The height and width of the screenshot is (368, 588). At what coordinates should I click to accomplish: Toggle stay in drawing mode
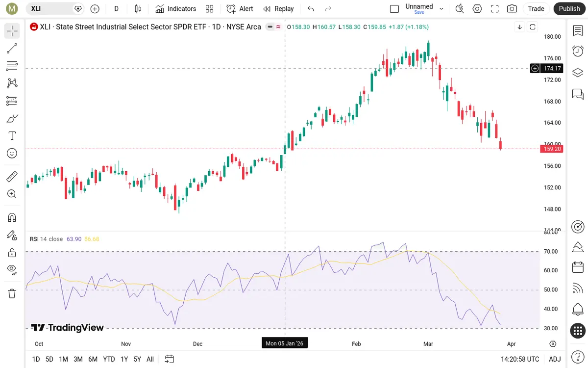tap(12, 235)
